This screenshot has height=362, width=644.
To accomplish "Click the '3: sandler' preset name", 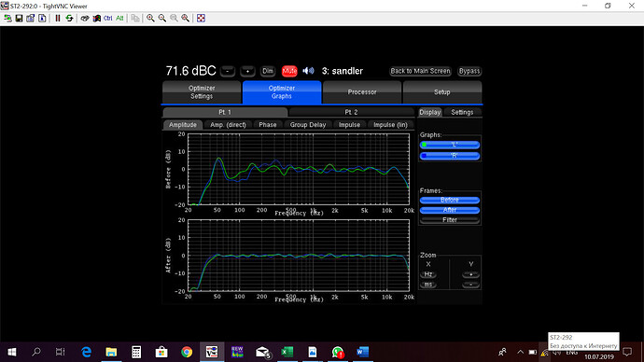I will (343, 71).
